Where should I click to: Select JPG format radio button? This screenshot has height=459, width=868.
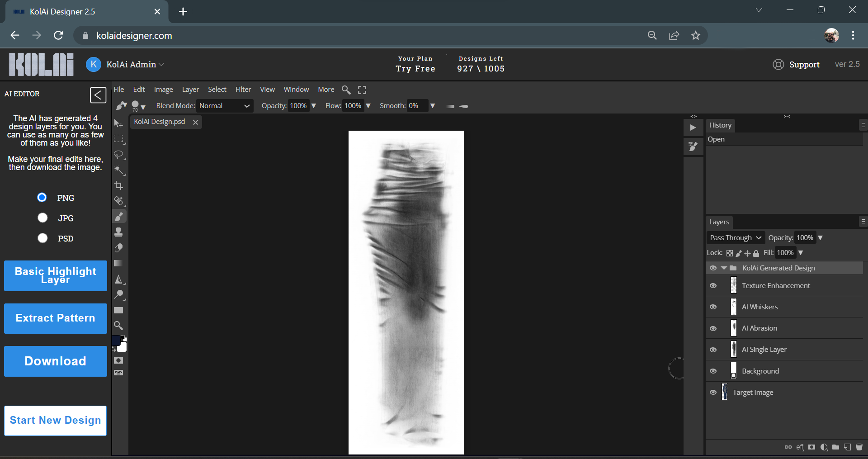(42, 218)
